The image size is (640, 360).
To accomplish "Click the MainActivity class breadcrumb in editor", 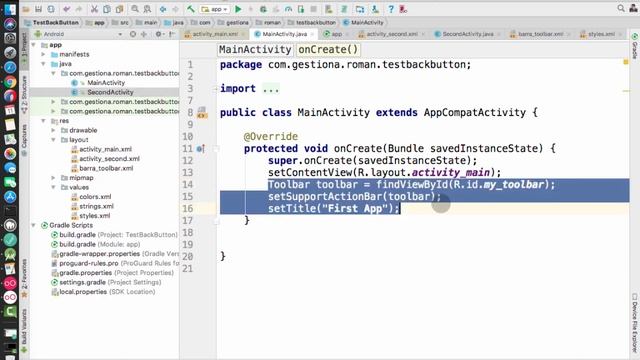I will (x=255, y=50).
